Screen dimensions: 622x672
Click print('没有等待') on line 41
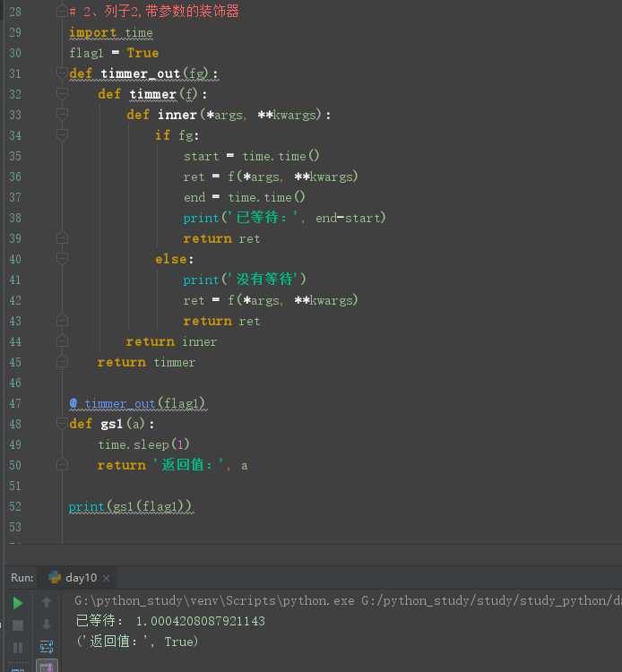pos(245,280)
